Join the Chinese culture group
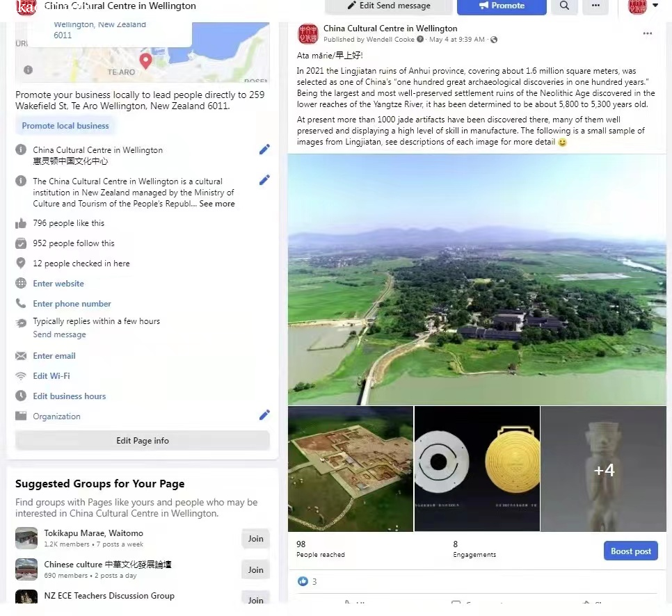 tap(255, 570)
